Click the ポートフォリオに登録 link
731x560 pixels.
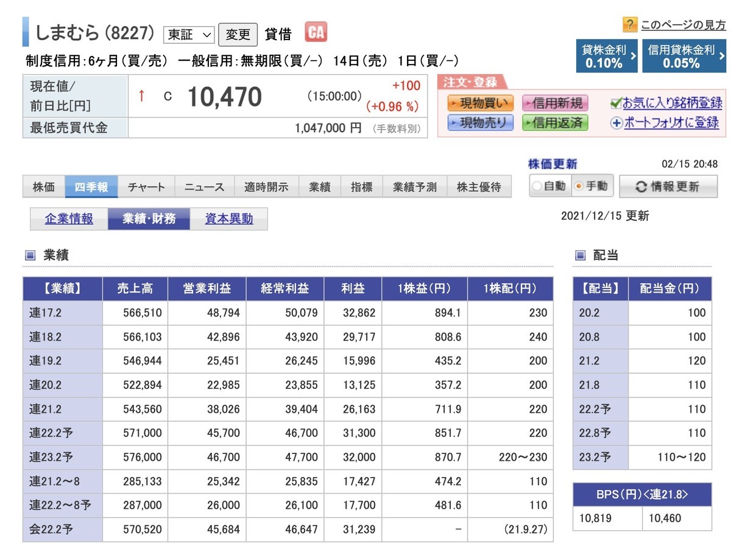pyautogui.click(x=672, y=122)
